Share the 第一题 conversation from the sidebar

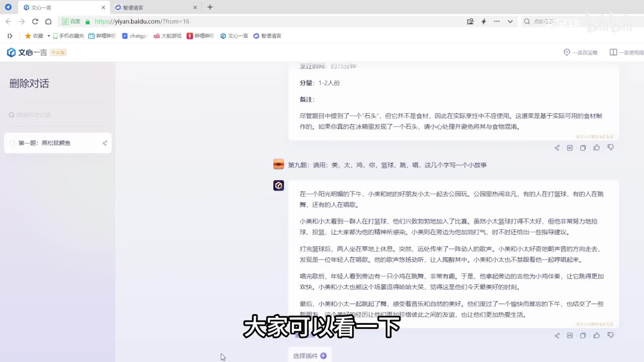(105, 143)
